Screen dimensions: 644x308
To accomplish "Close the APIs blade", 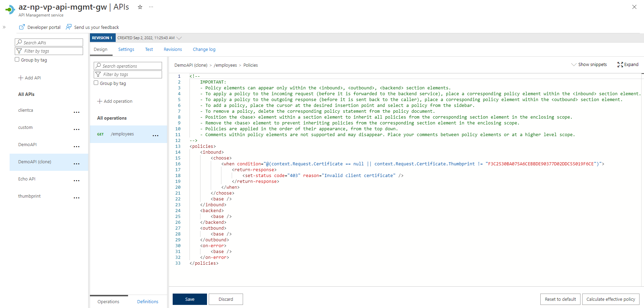I will coord(634,7).
